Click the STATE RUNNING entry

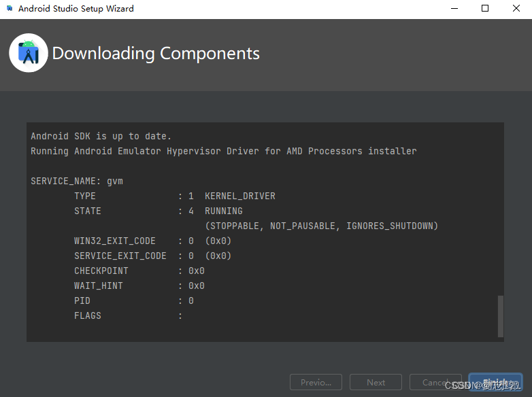click(159, 211)
